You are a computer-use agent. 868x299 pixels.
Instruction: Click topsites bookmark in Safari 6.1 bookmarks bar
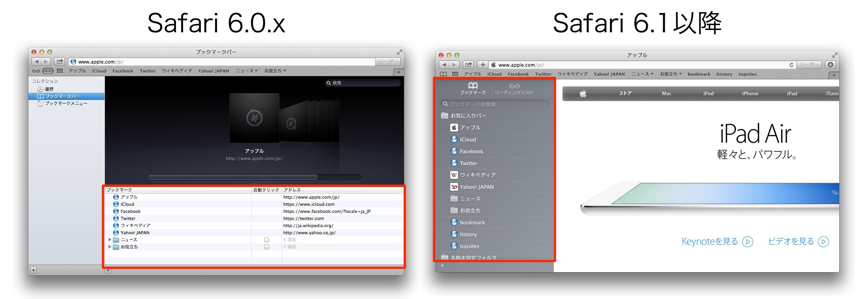(x=748, y=74)
